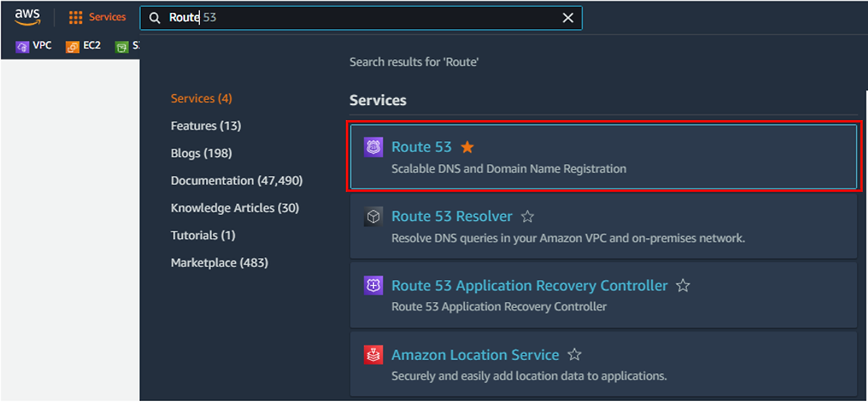Viewport: 868px width, 403px height.
Task: Click the Route 53 Resolver icon
Action: click(373, 216)
